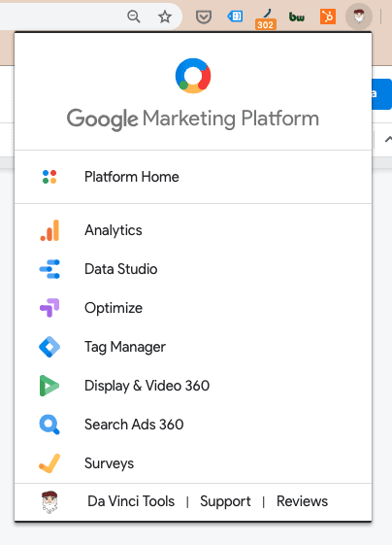The height and width of the screenshot is (545, 392).
Task: Select Data Studio menu entry
Action: click(x=193, y=269)
